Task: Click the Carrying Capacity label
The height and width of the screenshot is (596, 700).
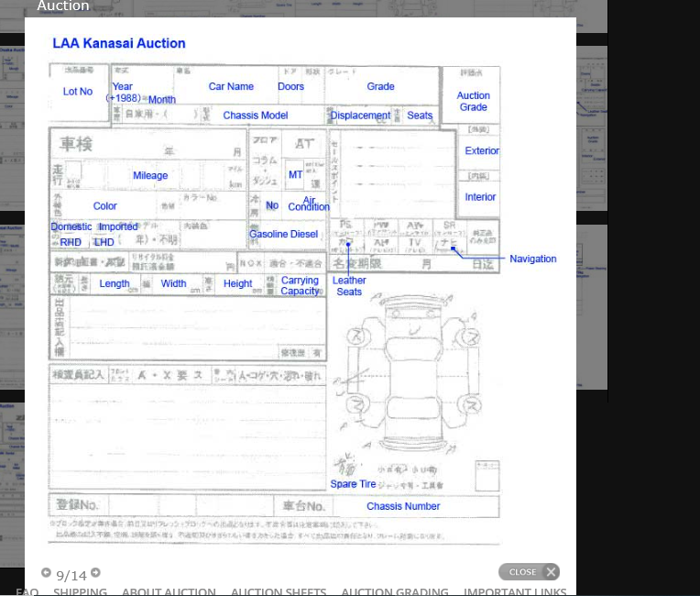Action: point(300,285)
